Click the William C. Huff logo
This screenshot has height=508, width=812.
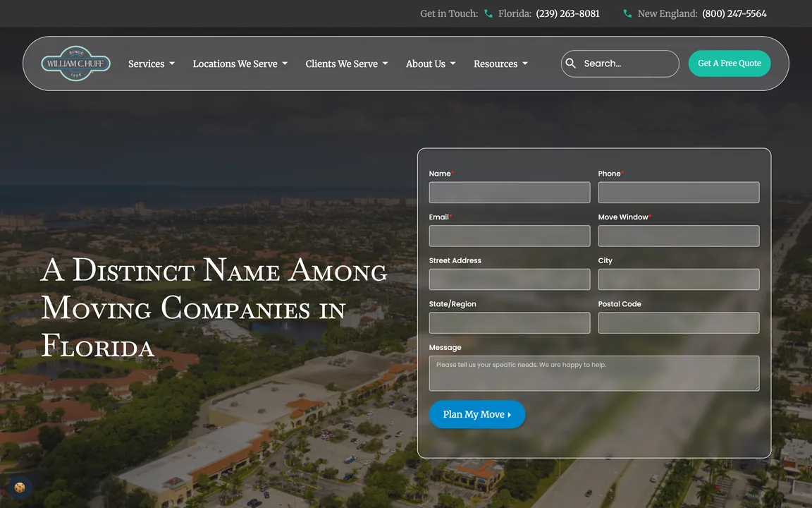pyautogui.click(x=75, y=64)
